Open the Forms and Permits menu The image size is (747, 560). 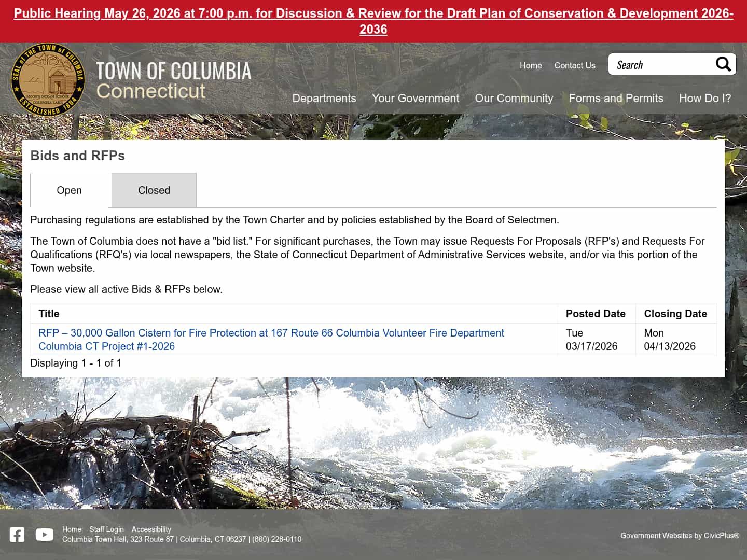click(x=616, y=98)
